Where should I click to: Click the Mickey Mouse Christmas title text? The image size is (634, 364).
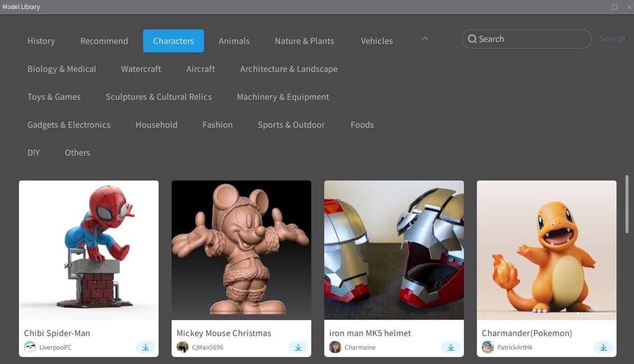pyautogui.click(x=224, y=333)
